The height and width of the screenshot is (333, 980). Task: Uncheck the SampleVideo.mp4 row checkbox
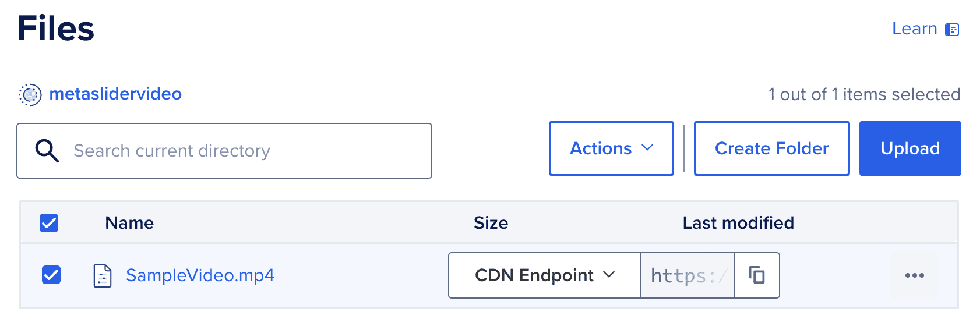(x=51, y=275)
